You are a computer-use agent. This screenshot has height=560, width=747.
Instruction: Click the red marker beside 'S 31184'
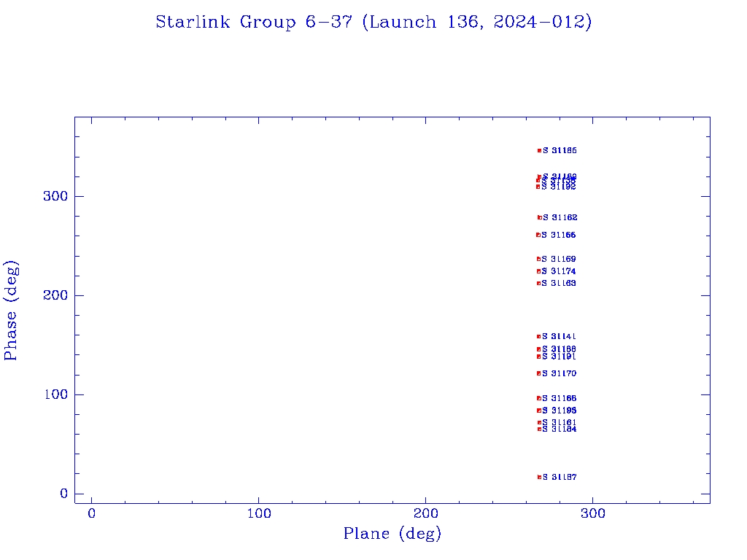click(540, 429)
